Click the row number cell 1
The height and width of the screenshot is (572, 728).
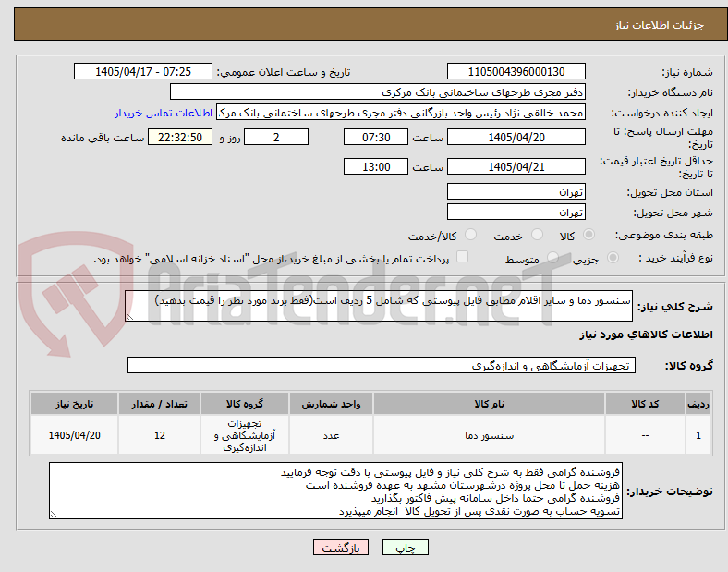[698, 435]
